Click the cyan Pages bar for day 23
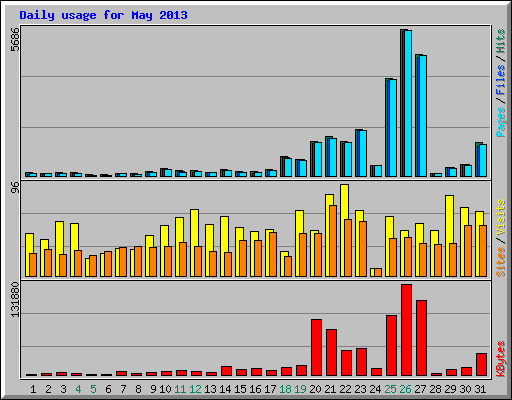 tap(363, 153)
